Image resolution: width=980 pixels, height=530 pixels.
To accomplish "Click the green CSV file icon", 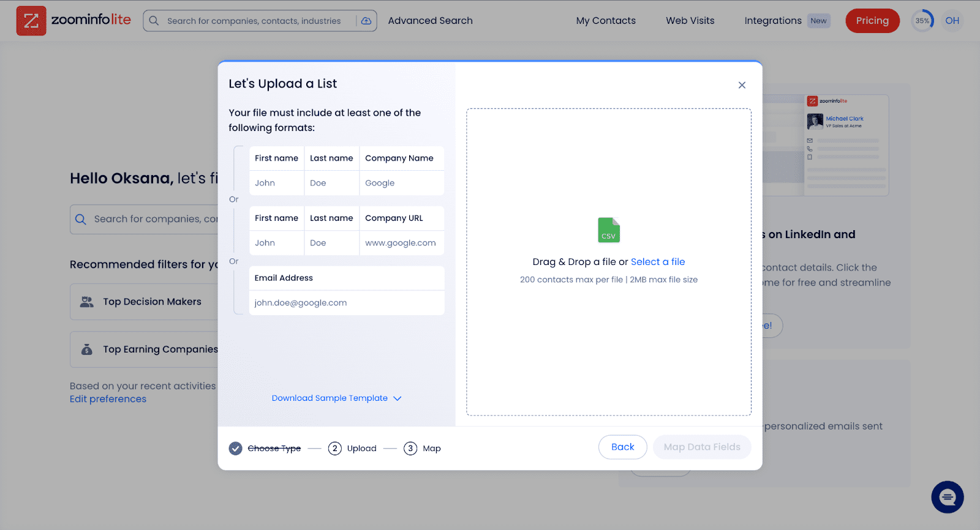I will (x=609, y=230).
